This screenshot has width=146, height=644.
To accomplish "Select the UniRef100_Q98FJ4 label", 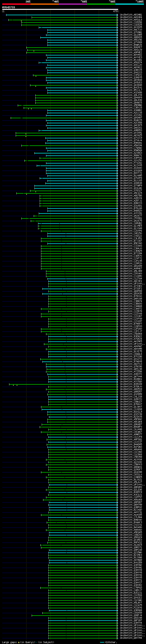I will tap(131, 615).
